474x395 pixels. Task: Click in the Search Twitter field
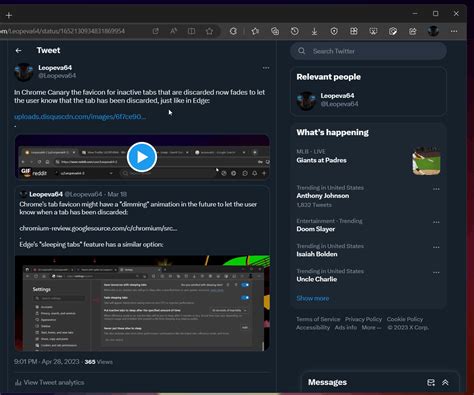point(368,51)
